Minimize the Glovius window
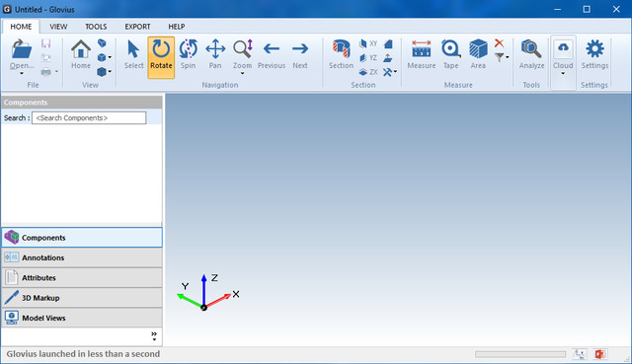 point(557,9)
